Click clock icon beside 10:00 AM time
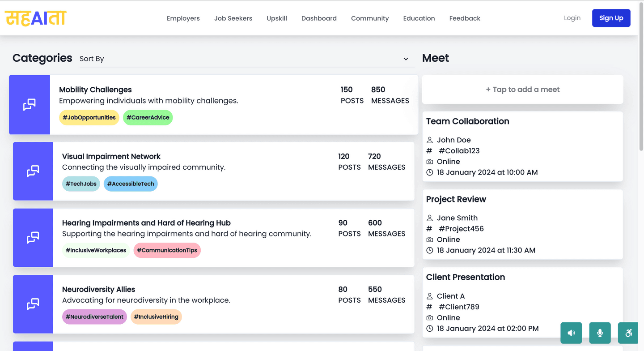 [x=430, y=172]
